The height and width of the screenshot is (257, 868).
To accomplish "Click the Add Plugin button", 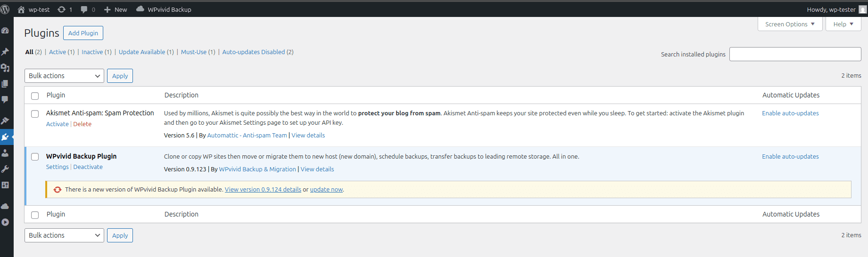I will click(x=83, y=33).
